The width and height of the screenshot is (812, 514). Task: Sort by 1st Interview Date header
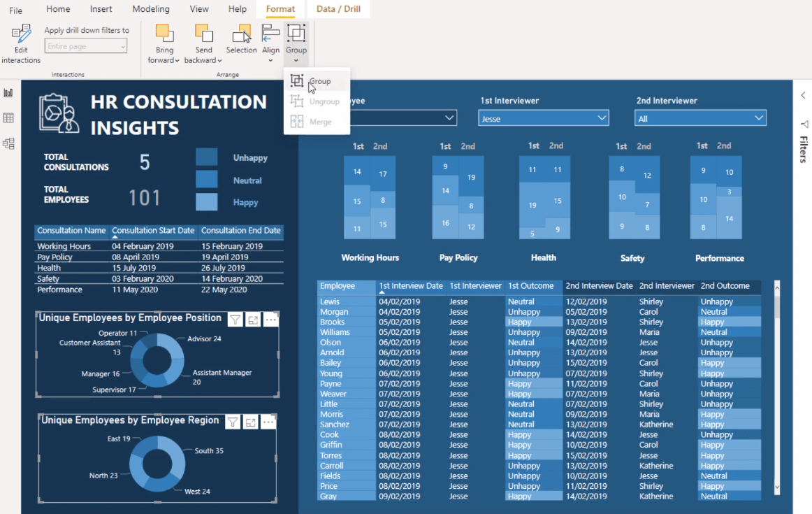[x=411, y=286]
